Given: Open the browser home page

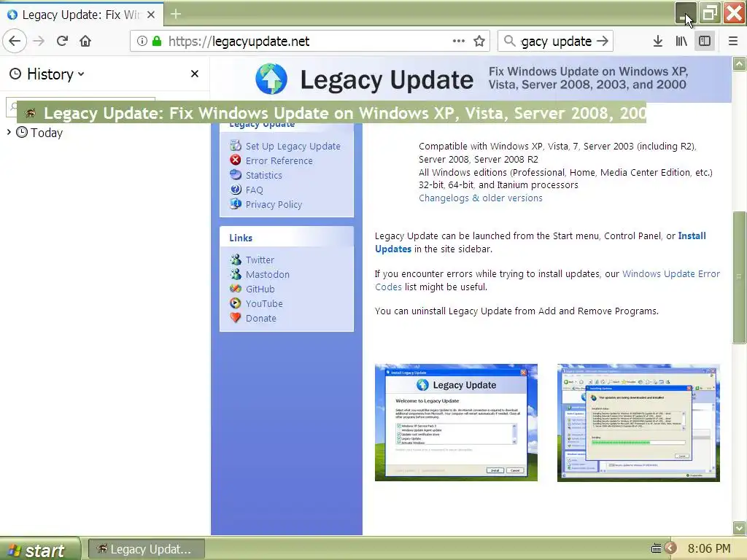Looking at the screenshot, I should pyautogui.click(x=85, y=41).
